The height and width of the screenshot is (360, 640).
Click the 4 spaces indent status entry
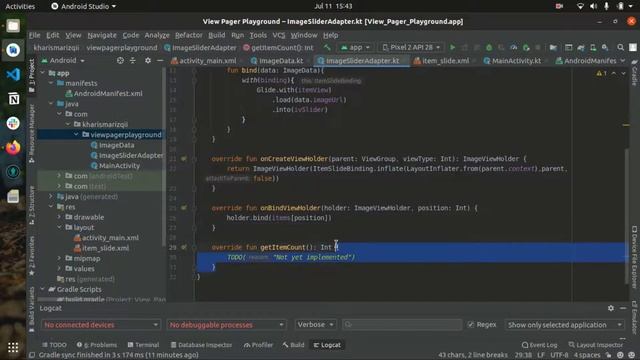pyautogui.click(x=587, y=355)
